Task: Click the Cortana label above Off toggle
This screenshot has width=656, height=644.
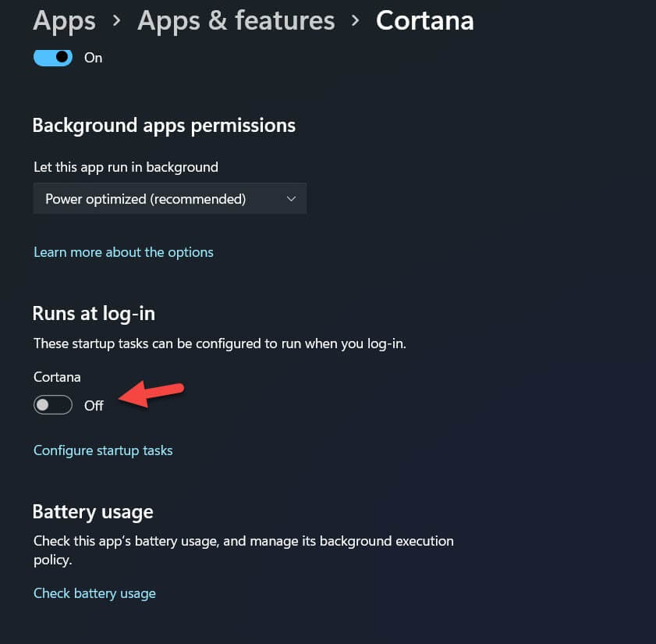Action: point(57,377)
